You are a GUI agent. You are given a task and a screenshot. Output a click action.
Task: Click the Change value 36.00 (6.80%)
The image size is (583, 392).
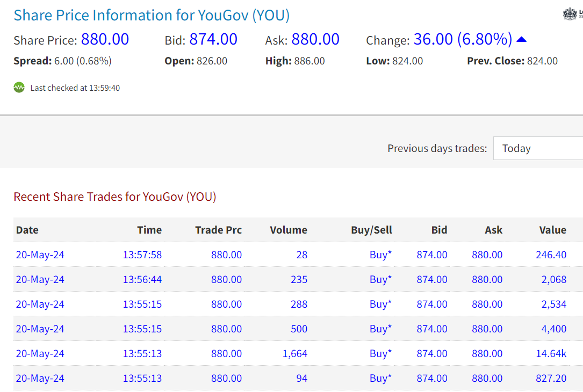pos(463,39)
